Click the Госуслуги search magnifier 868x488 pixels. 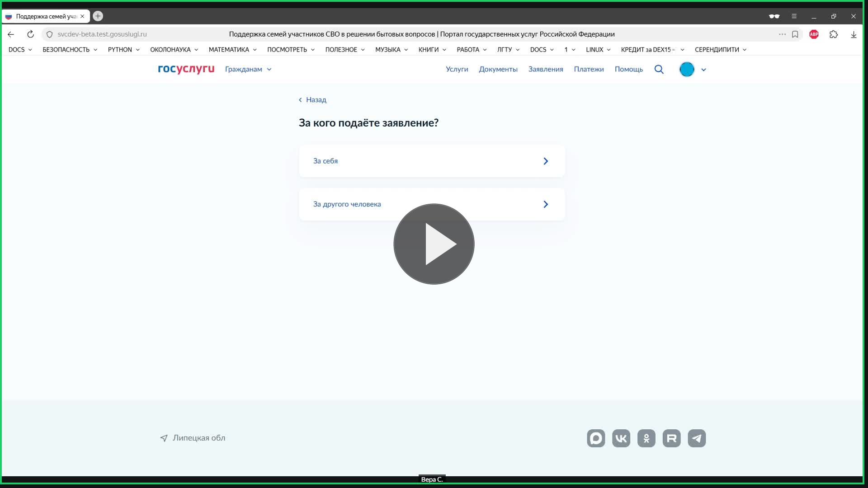pyautogui.click(x=659, y=69)
